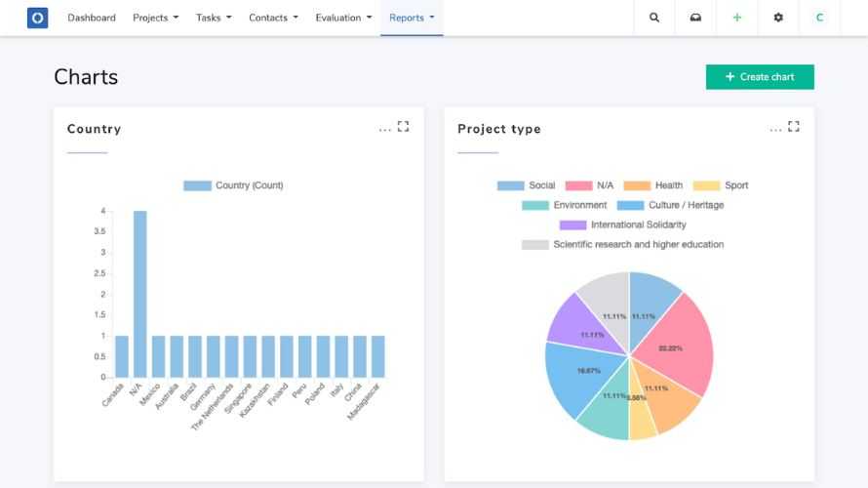Open the inbox tray icon

695,18
